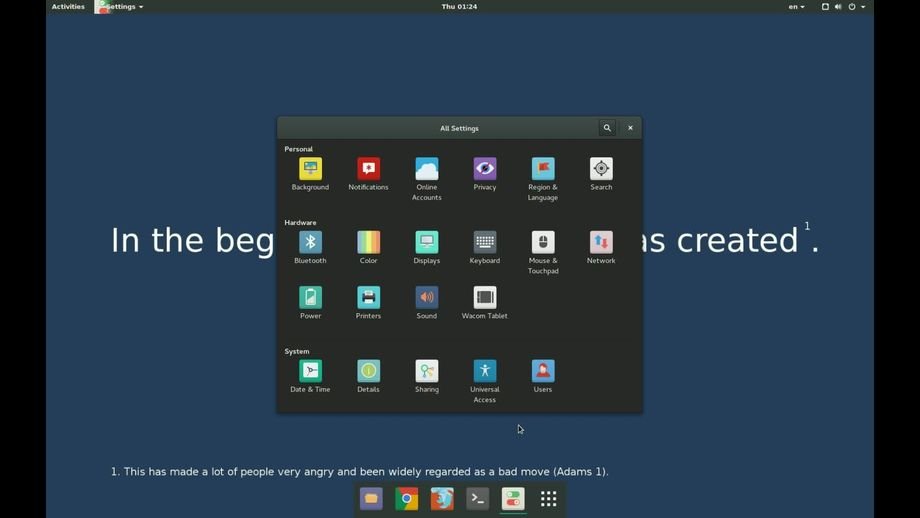Viewport: 920px width, 518px height.
Task: Expand the Settings app menu in top bar
Action: pyautogui.click(x=120, y=7)
